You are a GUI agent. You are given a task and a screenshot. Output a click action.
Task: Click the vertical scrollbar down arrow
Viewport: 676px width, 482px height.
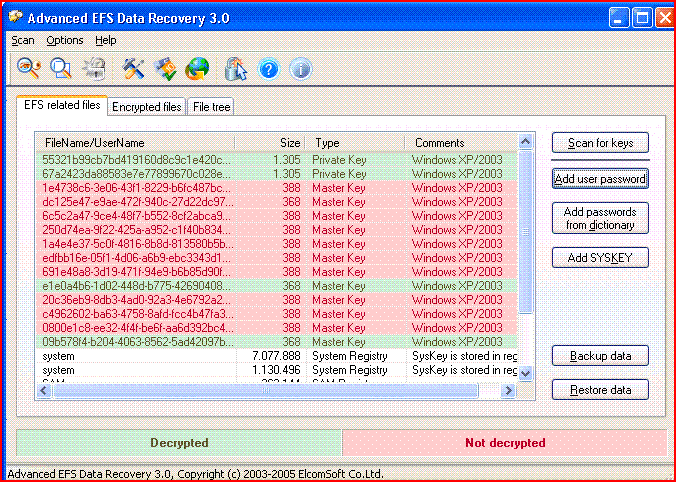coord(526,373)
